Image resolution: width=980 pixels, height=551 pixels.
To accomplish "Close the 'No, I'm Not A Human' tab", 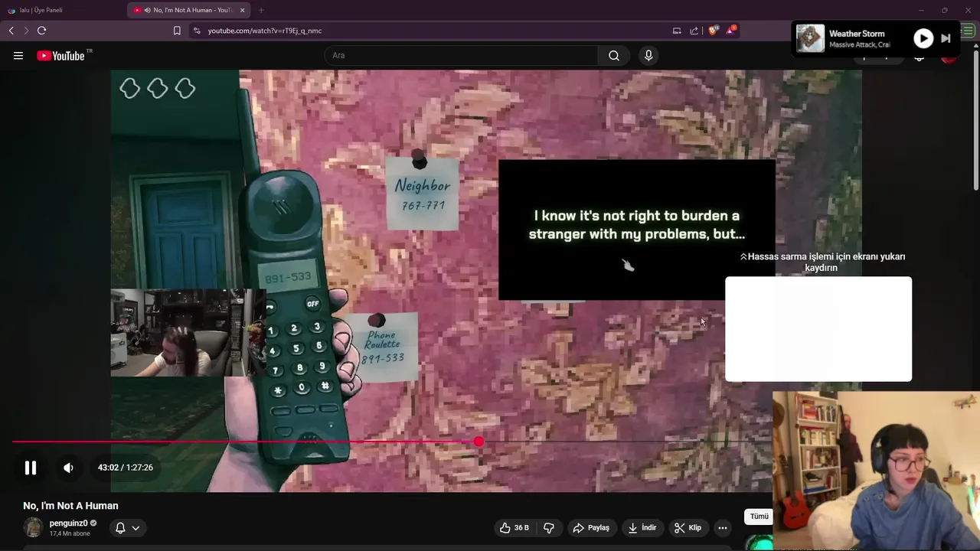I will click(x=242, y=10).
